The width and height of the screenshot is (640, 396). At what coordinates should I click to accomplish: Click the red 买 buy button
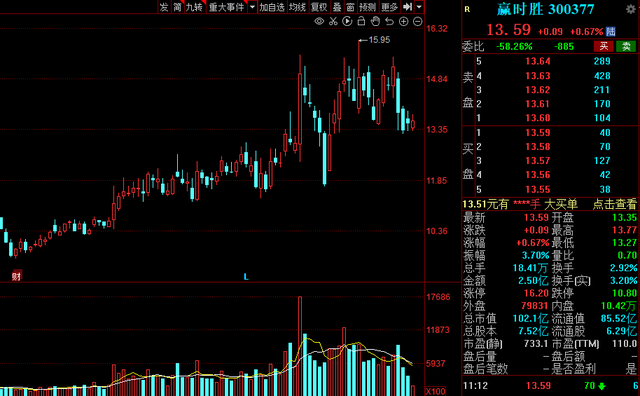click(604, 46)
